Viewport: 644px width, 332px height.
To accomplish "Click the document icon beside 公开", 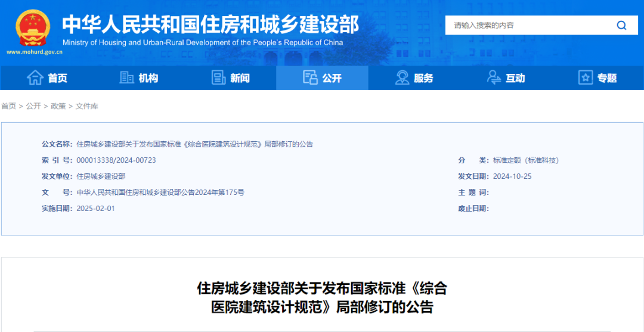I will [x=311, y=77].
